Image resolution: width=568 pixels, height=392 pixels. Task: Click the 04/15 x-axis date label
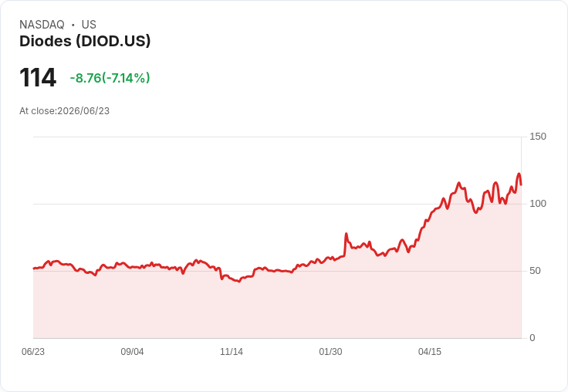pyautogui.click(x=430, y=352)
